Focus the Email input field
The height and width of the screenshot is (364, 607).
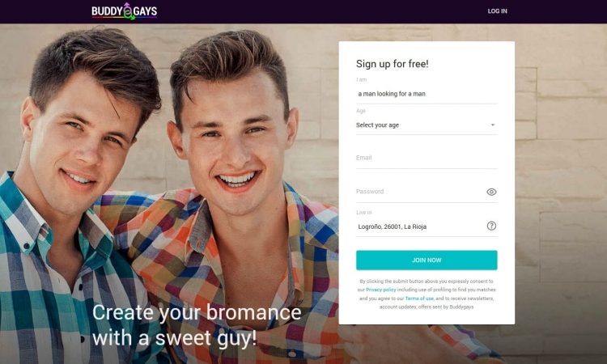click(427, 159)
